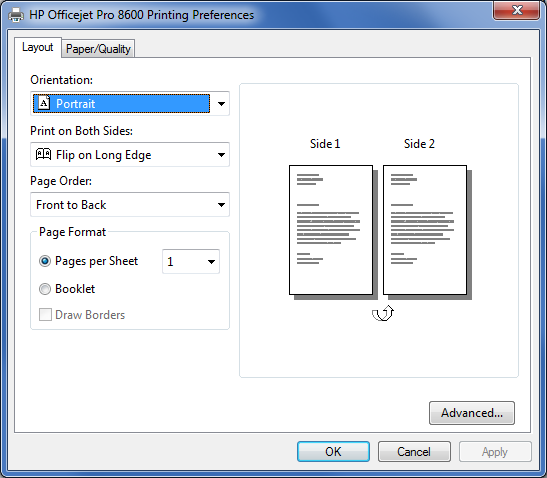The height and width of the screenshot is (478, 547).
Task: Click the open-book Flip on Long Edge icon
Action: [x=44, y=154]
